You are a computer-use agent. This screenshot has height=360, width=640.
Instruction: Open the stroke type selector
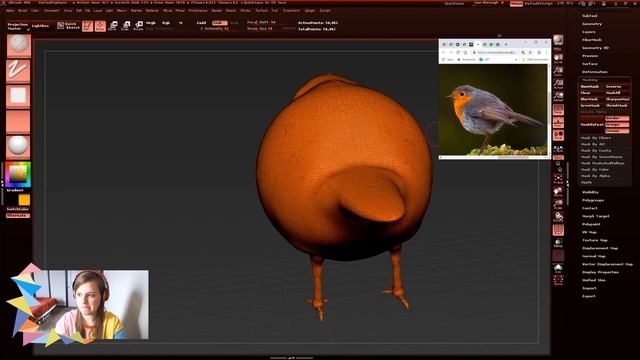[x=18, y=70]
